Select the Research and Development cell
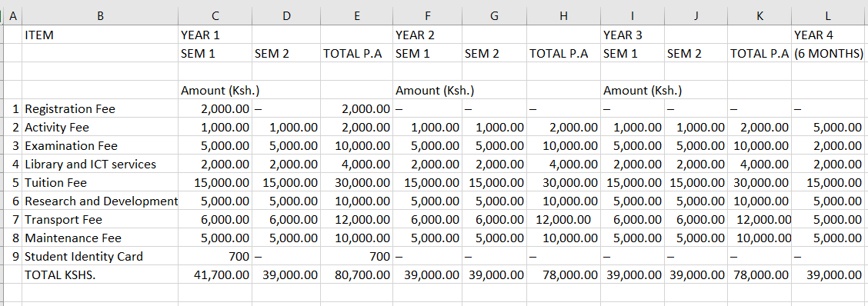The height and width of the screenshot is (306, 868). coord(99,201)
